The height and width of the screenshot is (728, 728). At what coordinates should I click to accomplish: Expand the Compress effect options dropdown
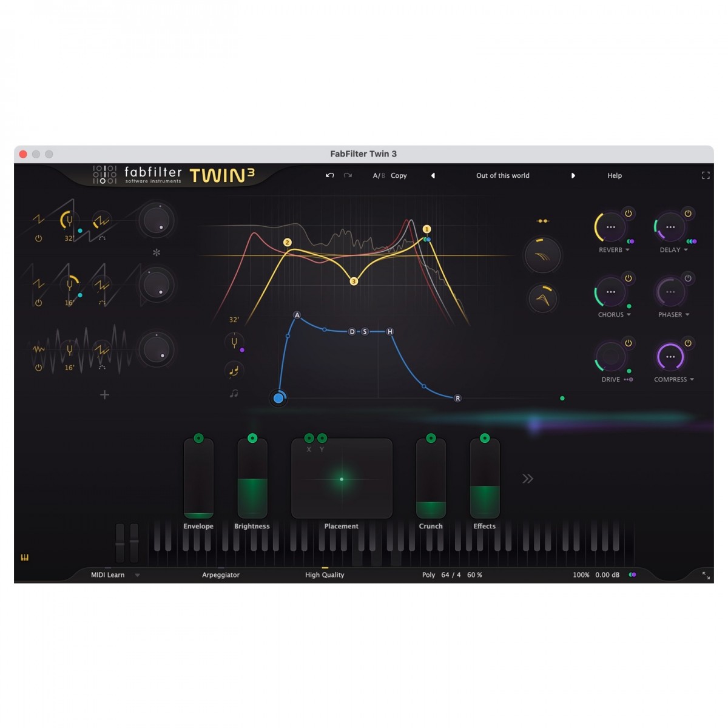point(691,380)
